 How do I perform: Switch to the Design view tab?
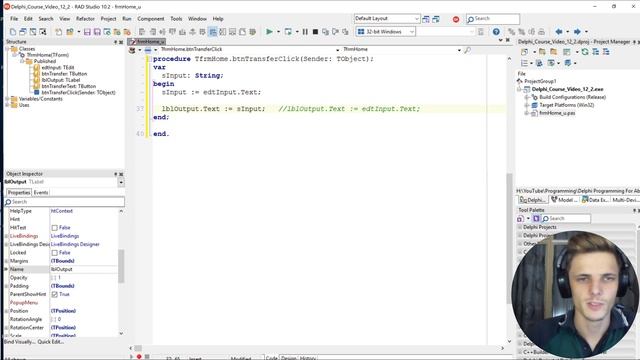pos(289,358)
